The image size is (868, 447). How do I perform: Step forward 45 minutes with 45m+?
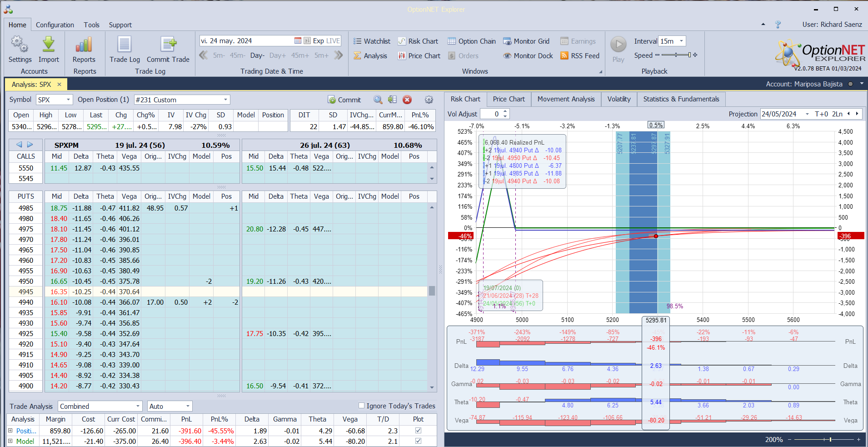300,55
